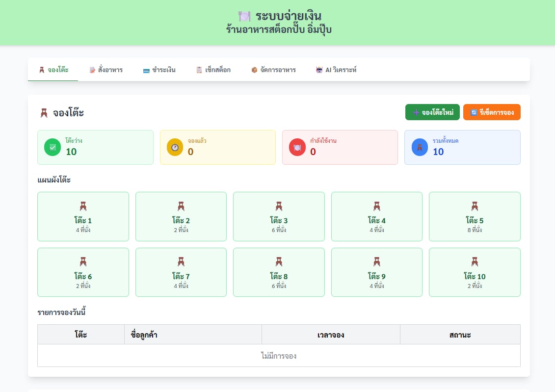Image resolution: width=555 pixels, height=392 pixels.
Task: Click the chair icon on โต๊ะ 5 card
Action: click(475, 207)
